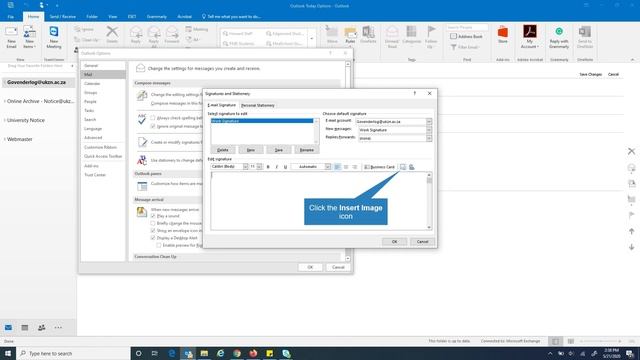Image resolution: width=640 pixels, height=360 pixels.
Task: Open the font name dropdown in signature editor
Action: [x=245, y=167]
